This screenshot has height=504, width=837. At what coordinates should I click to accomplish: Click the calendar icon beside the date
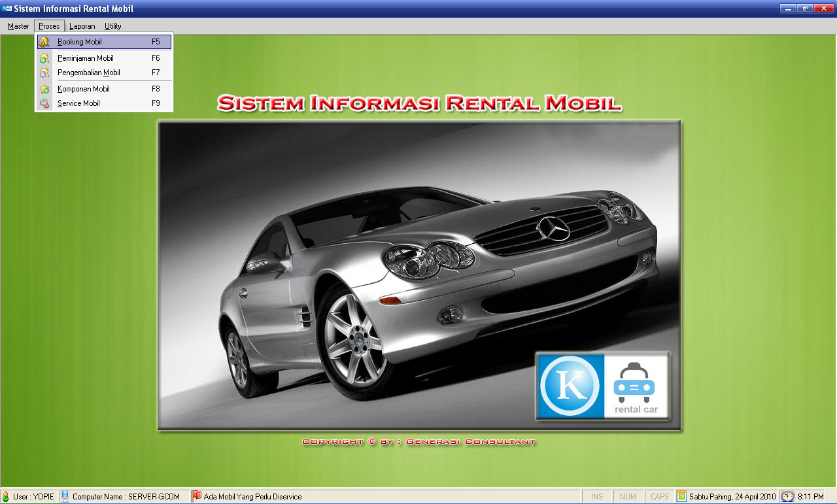[682, 497]
